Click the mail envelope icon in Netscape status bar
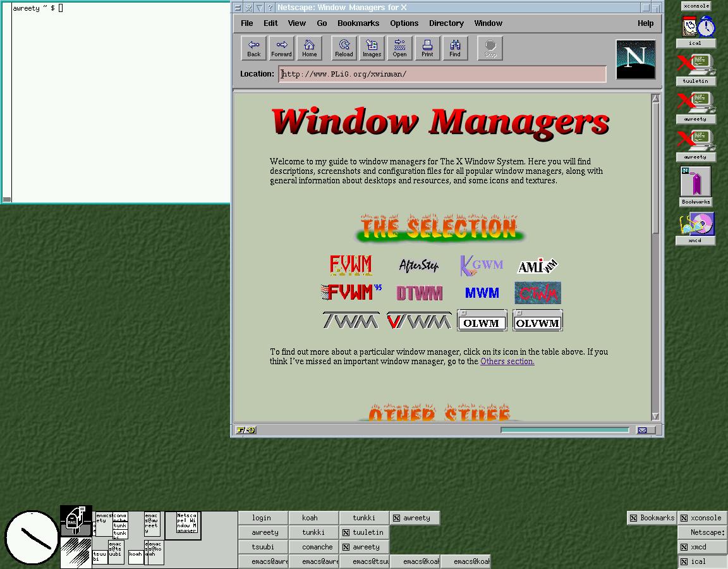This screenshot has width=728, height=569. (643, 430)
